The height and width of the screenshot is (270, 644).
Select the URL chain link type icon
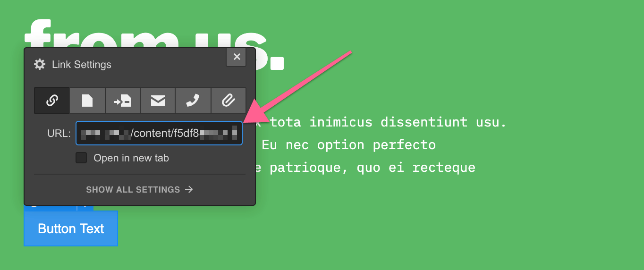(x=52, y=101)
